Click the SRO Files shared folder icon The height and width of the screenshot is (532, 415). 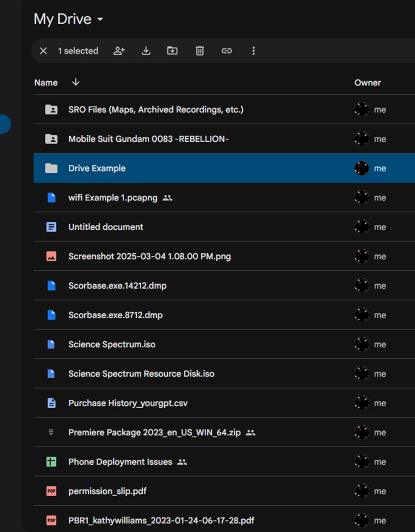coord(52,109)
